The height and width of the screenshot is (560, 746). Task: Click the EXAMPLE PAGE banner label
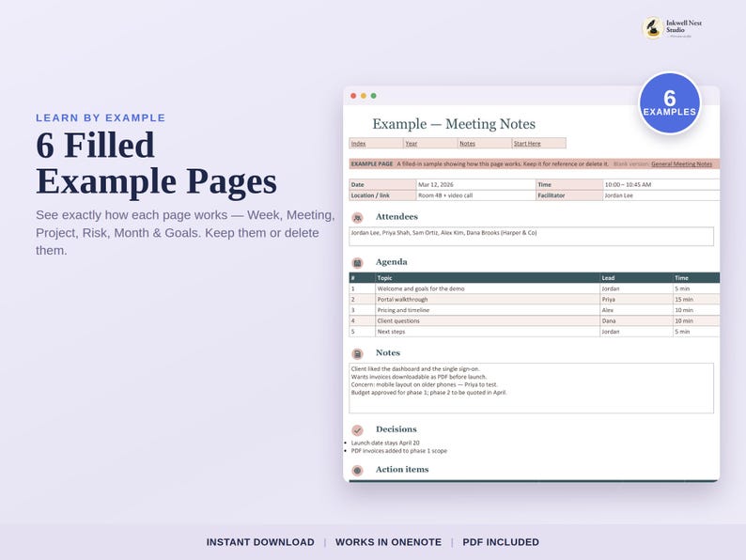pos(372,163)
